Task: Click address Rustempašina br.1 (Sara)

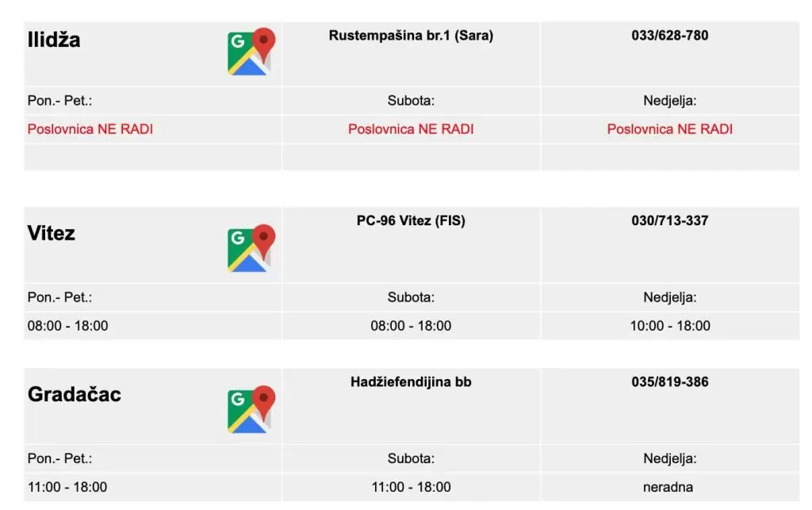Action: (411, 36)
